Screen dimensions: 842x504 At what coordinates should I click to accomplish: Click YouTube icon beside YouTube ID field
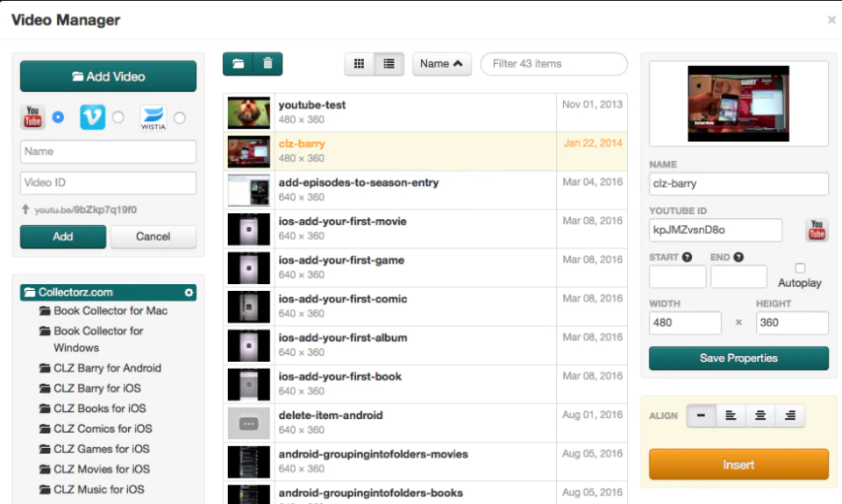[x=817, y=230]
